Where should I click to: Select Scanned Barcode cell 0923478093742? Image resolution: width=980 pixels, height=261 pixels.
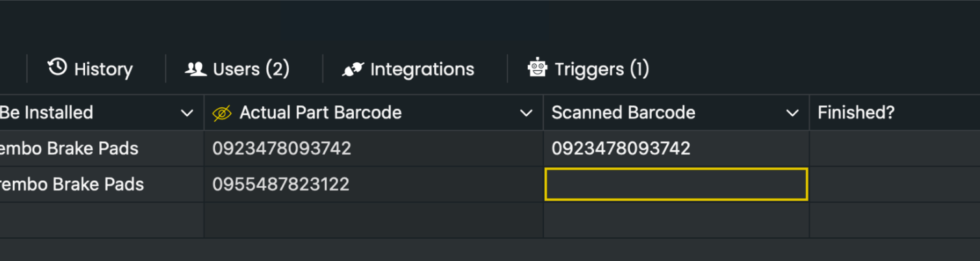[621, 148]
